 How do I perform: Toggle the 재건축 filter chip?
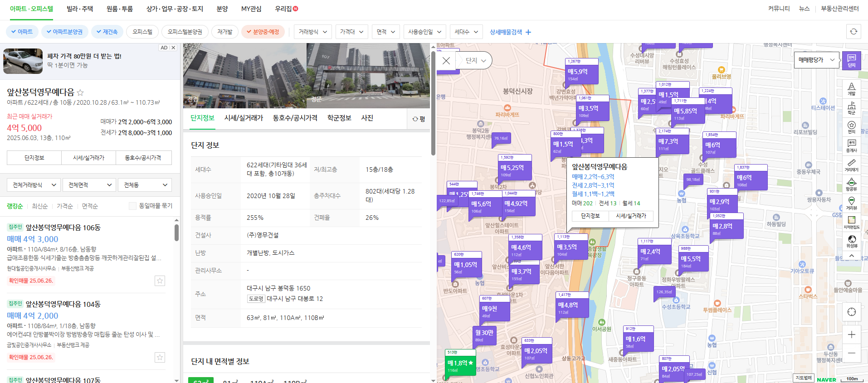pyautogui.click(x=107, y=32)
